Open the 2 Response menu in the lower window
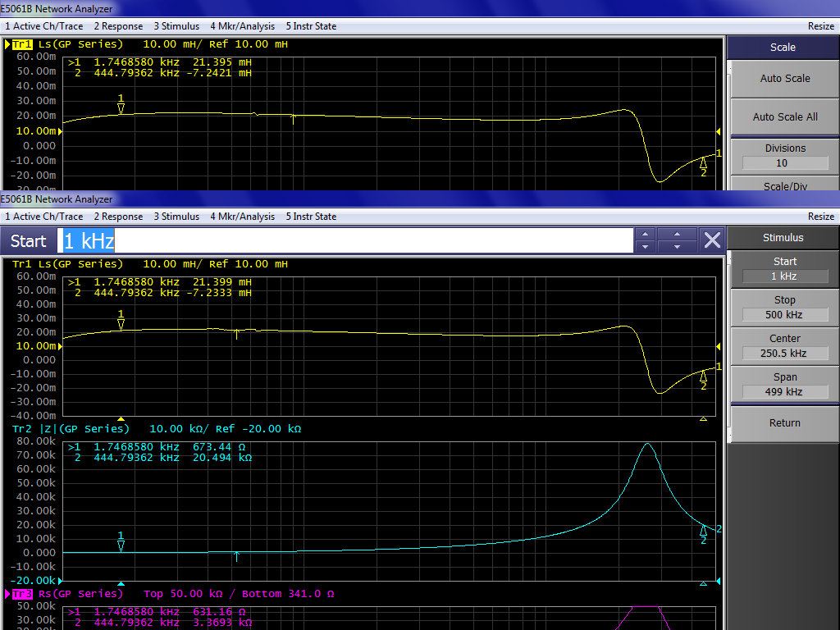Screen dimensions: 840x630 [x=118, y=217]
